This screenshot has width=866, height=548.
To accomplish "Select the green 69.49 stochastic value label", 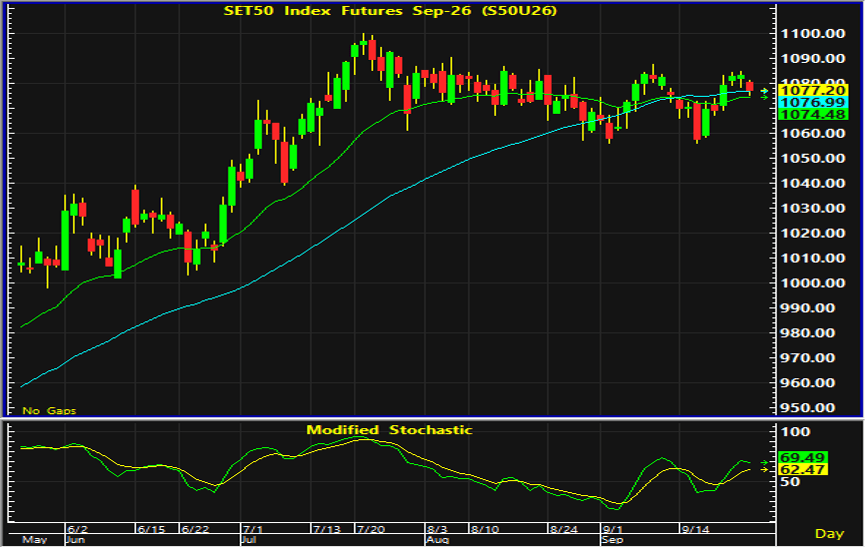I will (x=803, y=457).
